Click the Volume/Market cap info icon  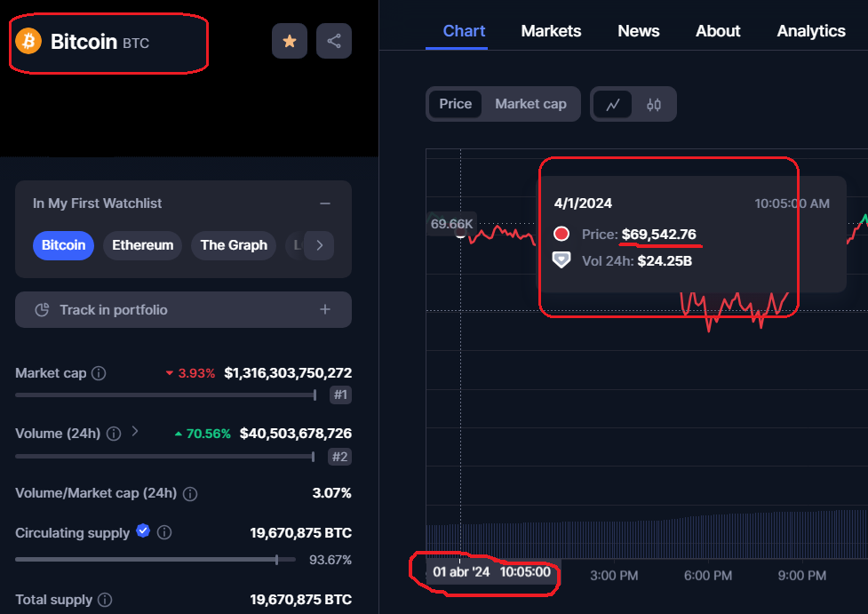tap(190, 493)
